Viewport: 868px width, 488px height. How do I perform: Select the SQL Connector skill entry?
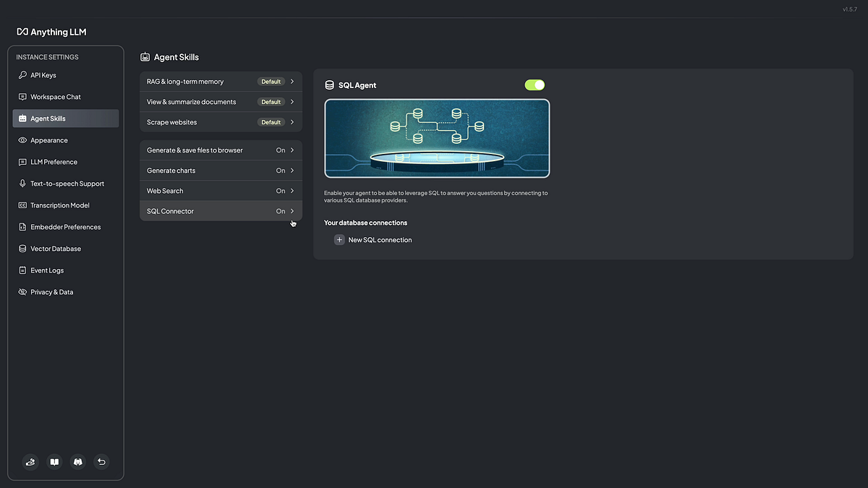(221, 210)
